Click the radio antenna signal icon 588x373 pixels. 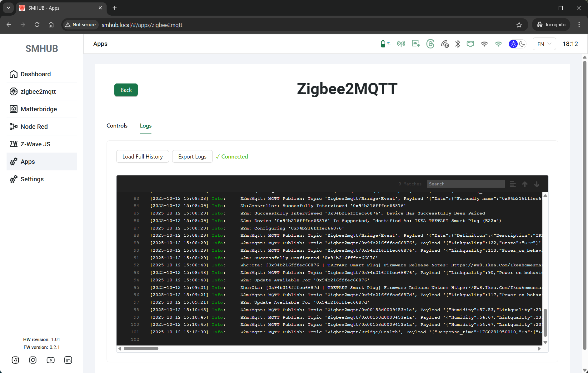click(x=401, y=44)
